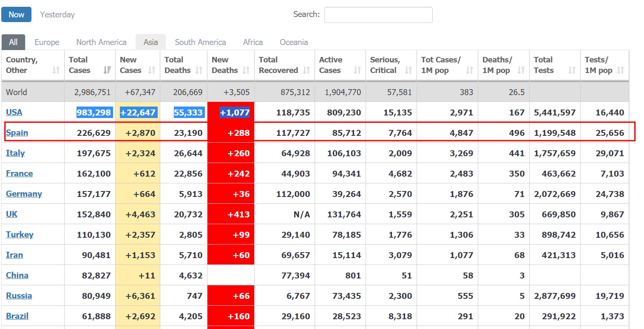This screenshot has width=644, height=329.
Task: Show Yesterday's statistics
Action: point(57,14)
